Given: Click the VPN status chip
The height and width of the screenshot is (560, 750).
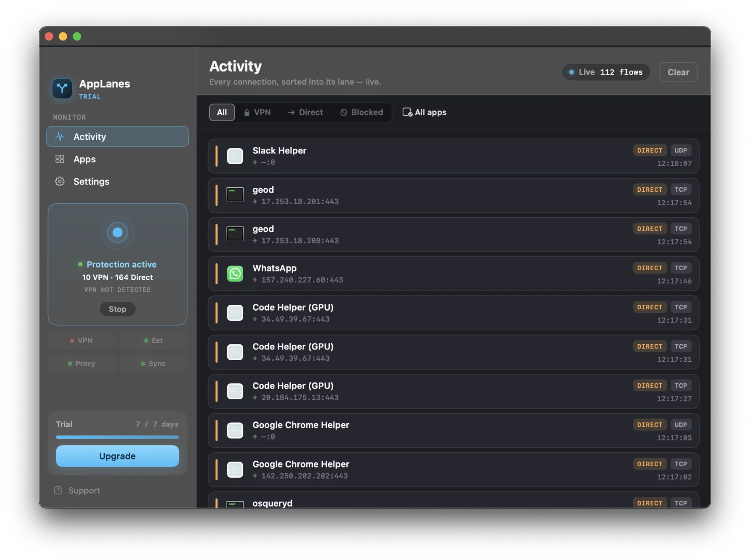Looking at the screenshot, I should 81,341.
